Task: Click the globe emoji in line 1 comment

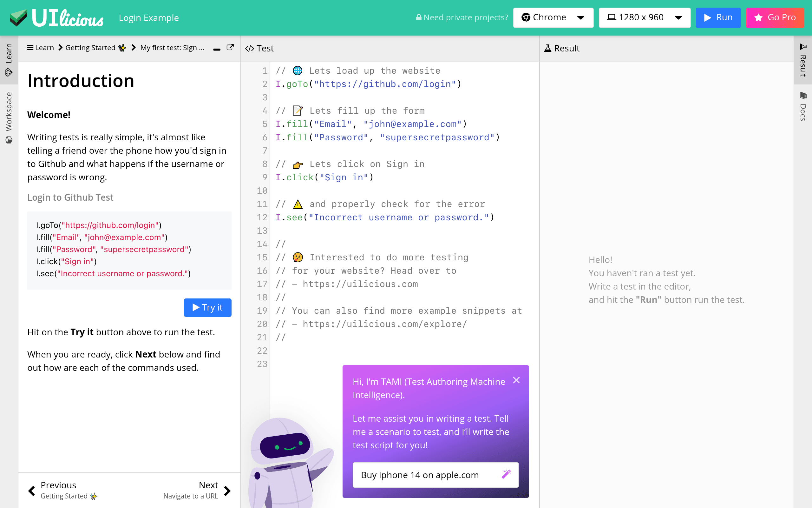Action: [297, 70]
